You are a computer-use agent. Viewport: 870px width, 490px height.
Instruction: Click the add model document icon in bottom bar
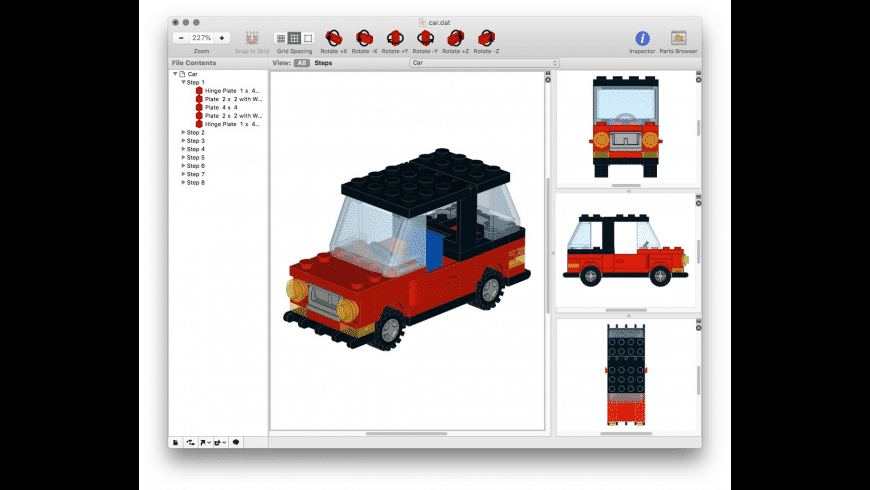point(175,442)
